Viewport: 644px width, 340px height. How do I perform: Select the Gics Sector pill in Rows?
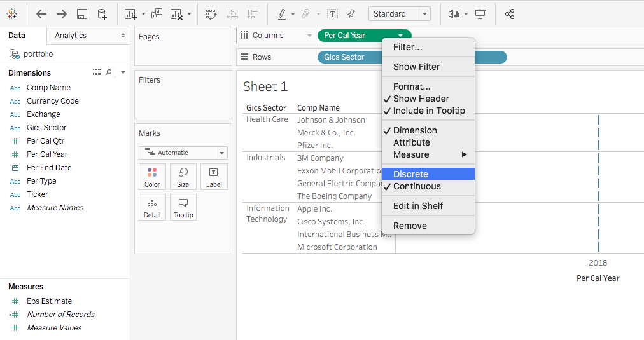point(344,57)
